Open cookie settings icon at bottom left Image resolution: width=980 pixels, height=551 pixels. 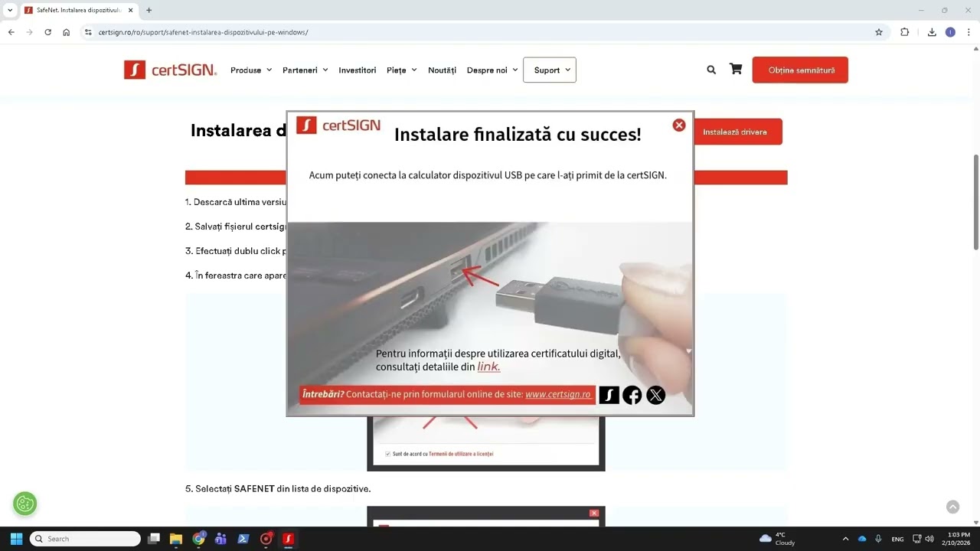25,504
